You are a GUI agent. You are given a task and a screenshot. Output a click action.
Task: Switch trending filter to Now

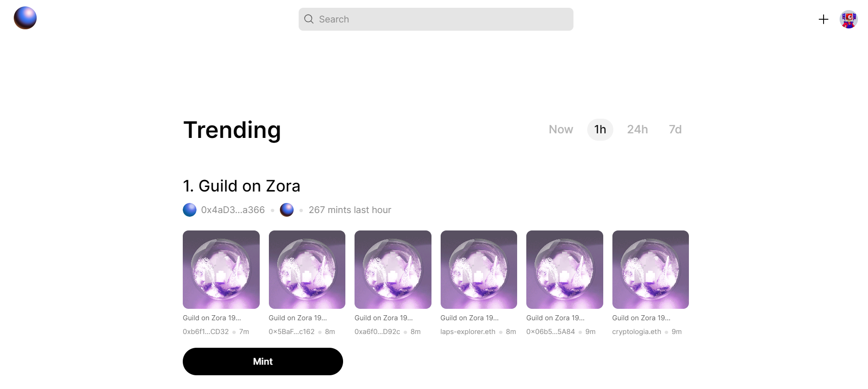(x=561, y=130)
